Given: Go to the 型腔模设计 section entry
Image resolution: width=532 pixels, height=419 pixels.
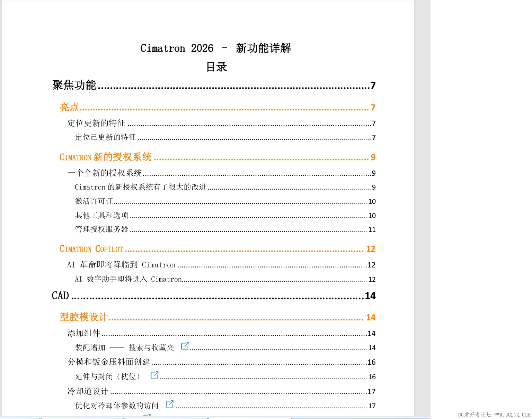Looking at the screenshot, I should click(x=218, y=317).
